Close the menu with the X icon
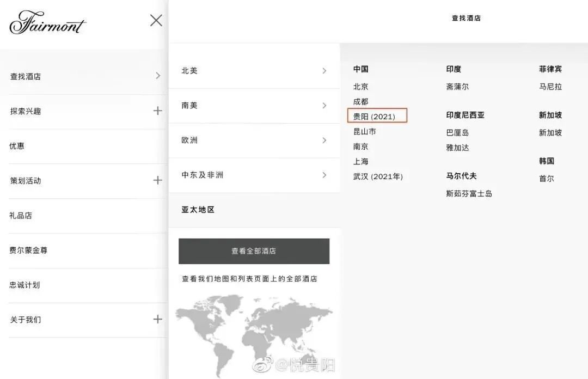The height and width of the screenshot is (379, 588). coord(156,20)
